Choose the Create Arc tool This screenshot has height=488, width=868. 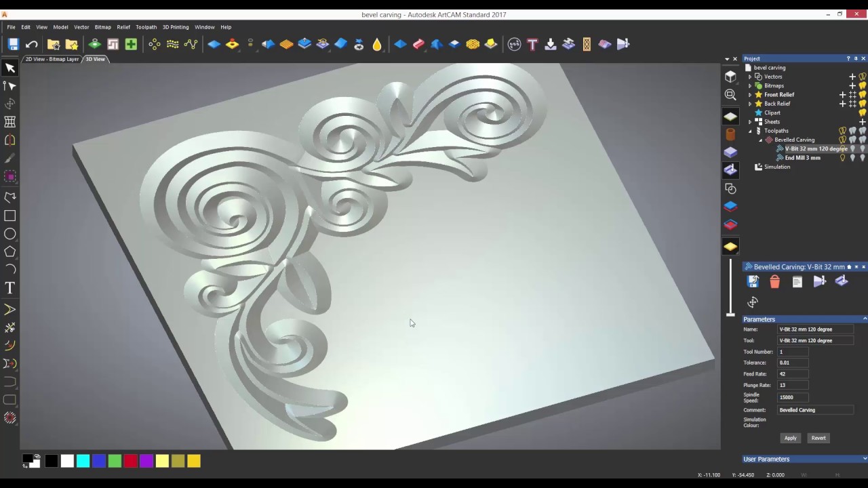10,270
